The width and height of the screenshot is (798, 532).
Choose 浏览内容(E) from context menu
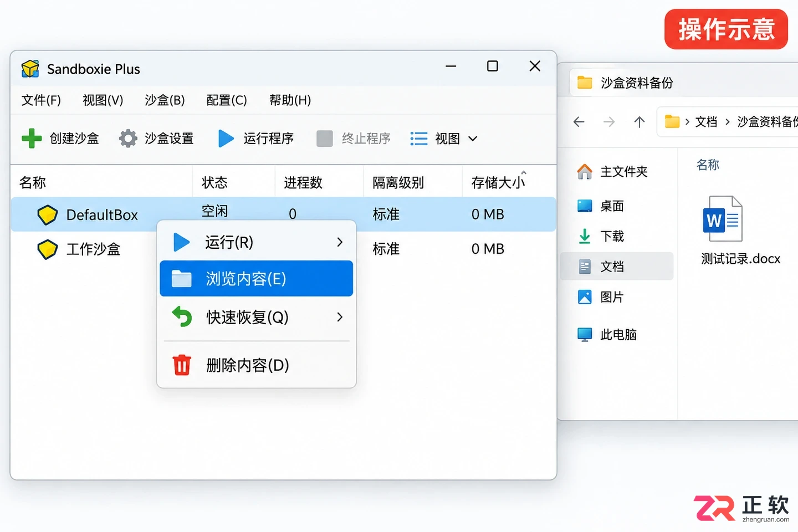[x=257, y=279]
